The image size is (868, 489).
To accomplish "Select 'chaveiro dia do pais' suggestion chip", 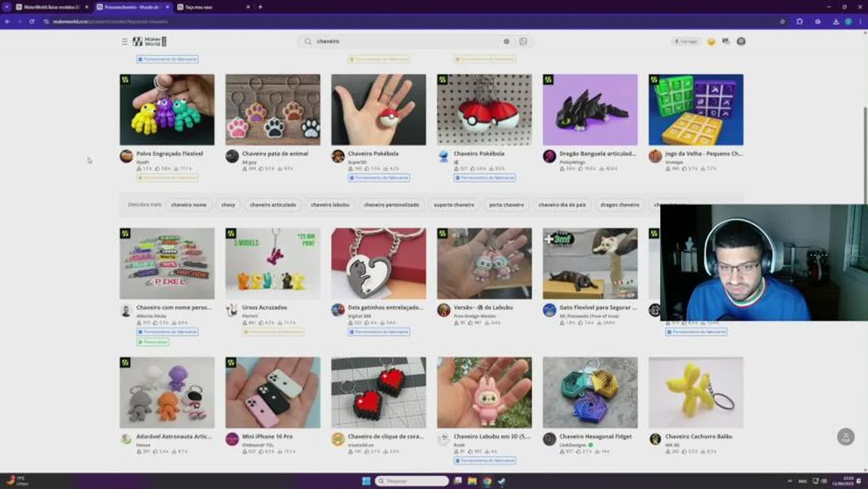I will [562, 204].
